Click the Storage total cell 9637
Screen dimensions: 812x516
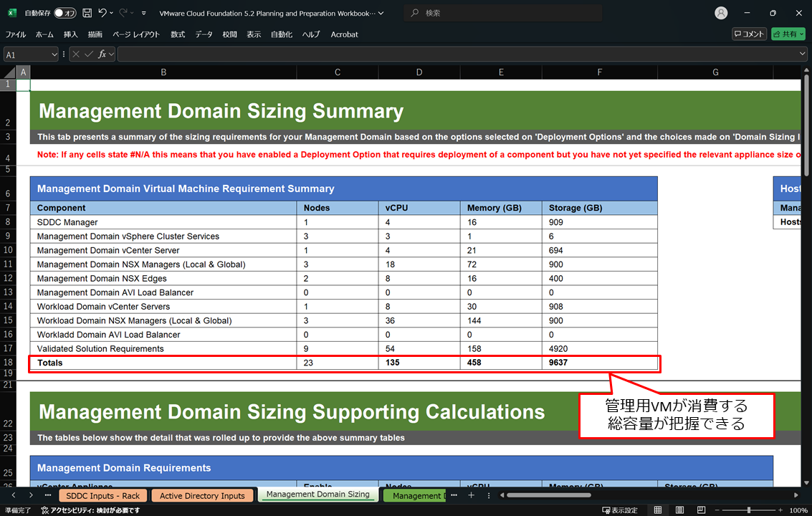point(600,363)
